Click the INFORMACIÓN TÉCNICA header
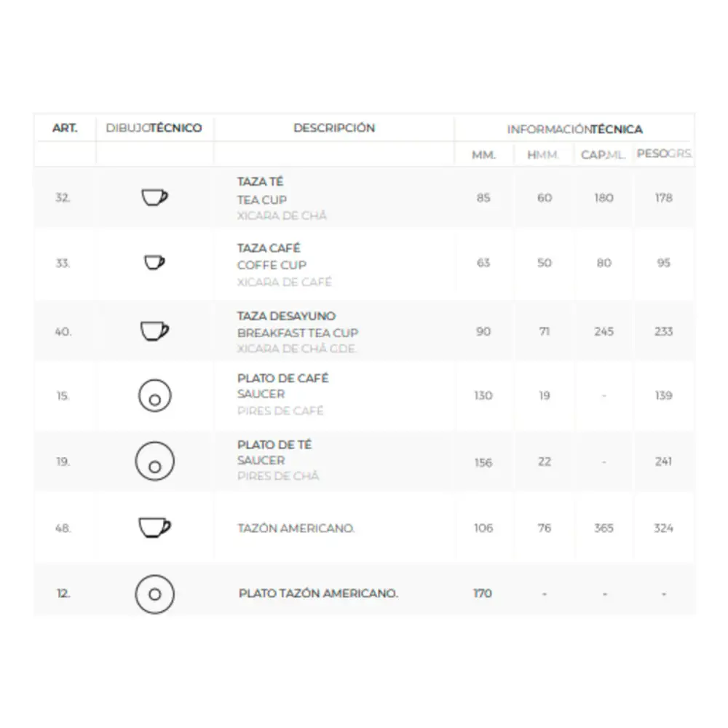The width and height of the screenshot is (728, 728). [x=574, y=130]
